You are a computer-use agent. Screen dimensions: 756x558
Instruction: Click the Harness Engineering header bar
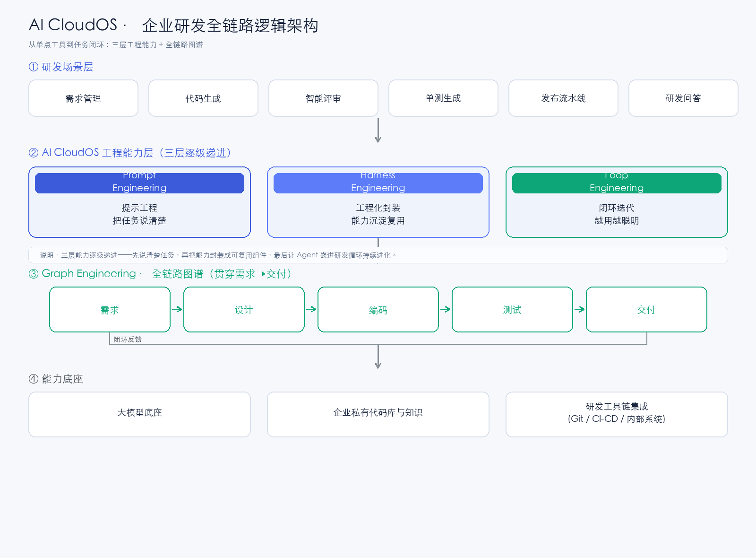(378, 183)
